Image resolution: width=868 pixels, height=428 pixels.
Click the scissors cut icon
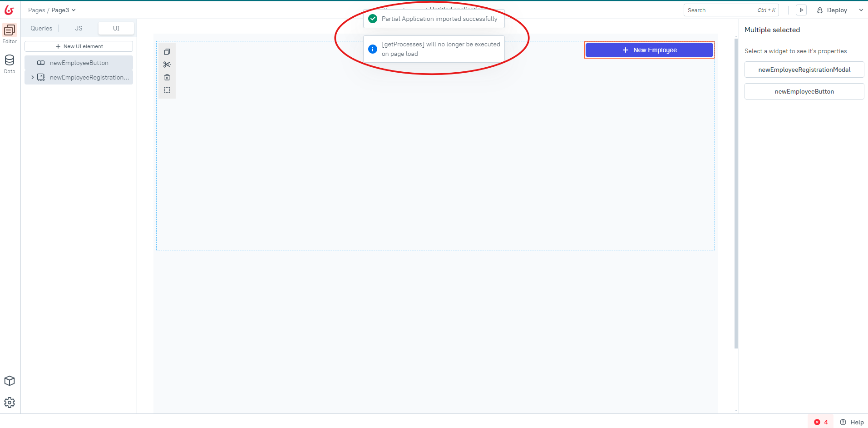tap(167, 65)
